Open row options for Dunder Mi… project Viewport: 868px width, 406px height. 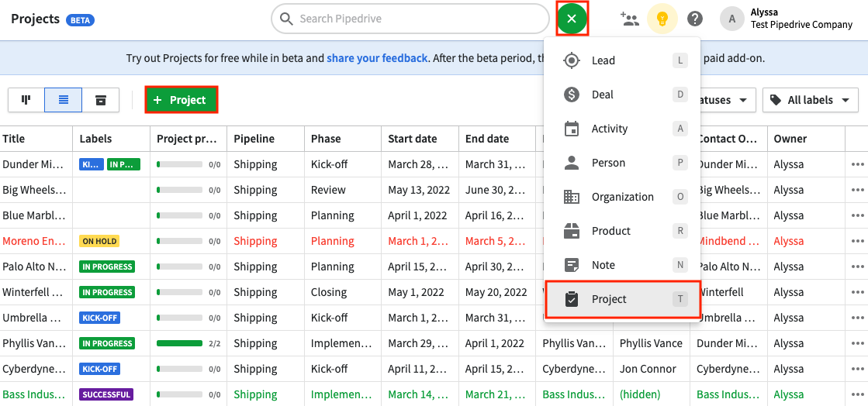coord(857,164)
